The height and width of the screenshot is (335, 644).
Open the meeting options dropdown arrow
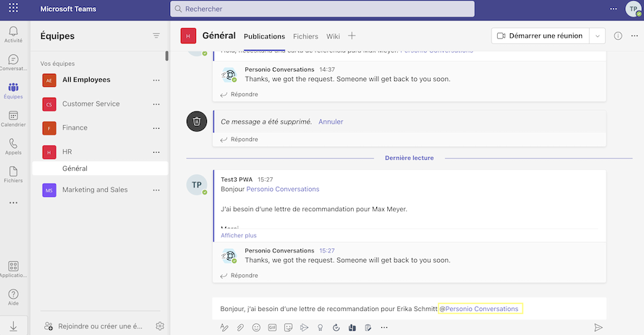click(x=597, y=35)
